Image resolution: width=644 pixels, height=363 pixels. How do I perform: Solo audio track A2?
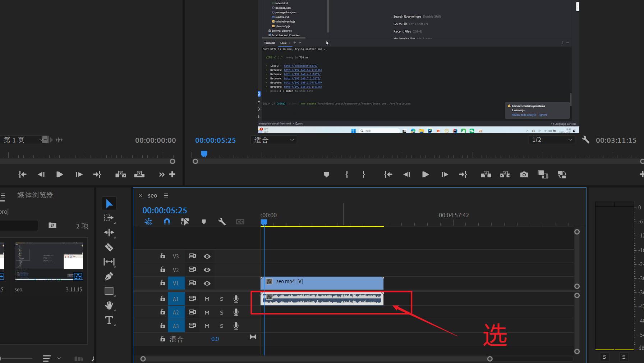222,313
